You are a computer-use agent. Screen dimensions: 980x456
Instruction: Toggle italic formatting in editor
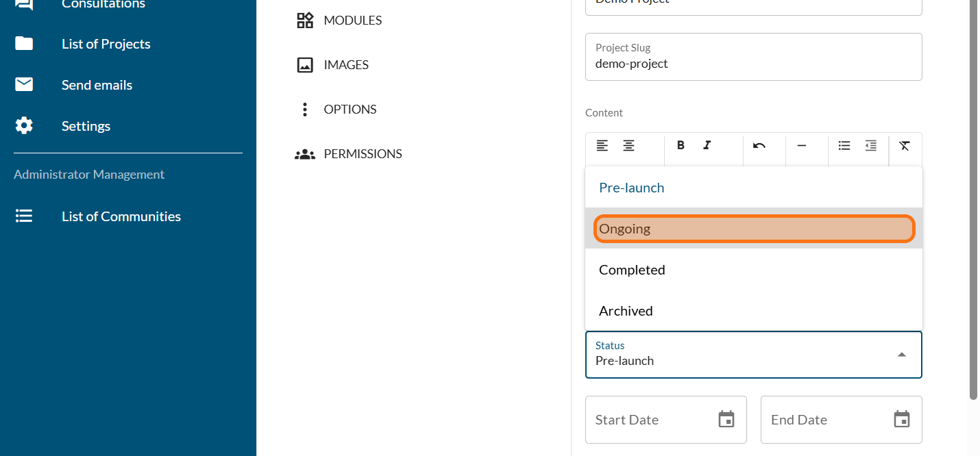[707, 145]
